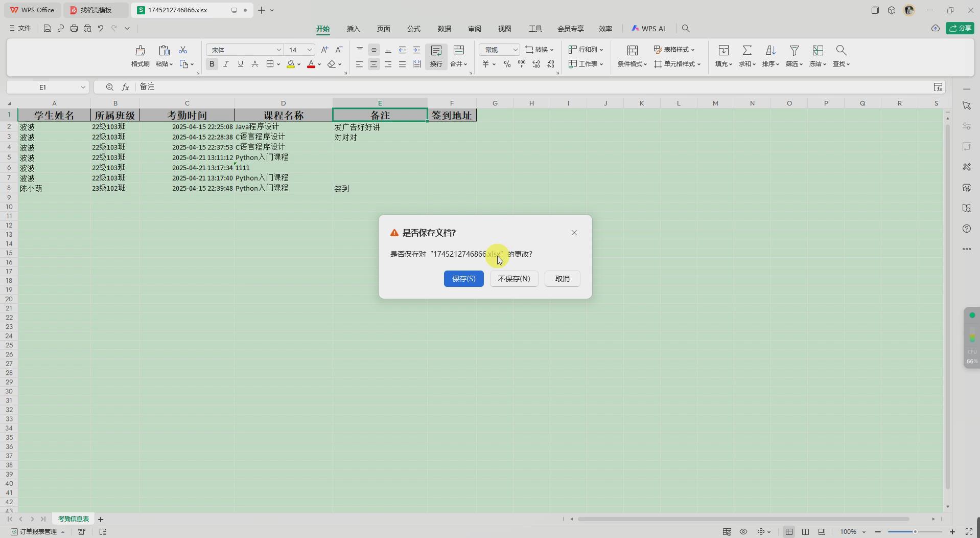Toggle Italic formatting button
Viewport: 980px width, 538px height.
pos(226,64)
